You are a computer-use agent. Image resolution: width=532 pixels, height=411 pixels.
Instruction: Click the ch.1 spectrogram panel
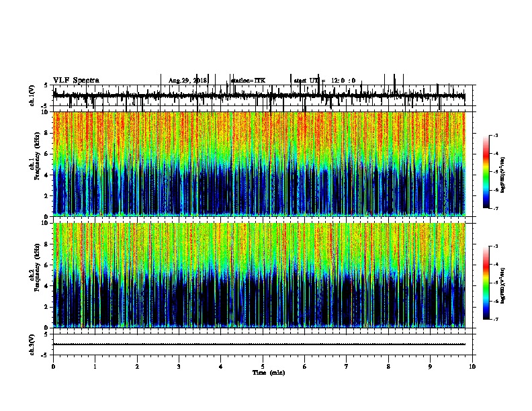coord(259,164)
